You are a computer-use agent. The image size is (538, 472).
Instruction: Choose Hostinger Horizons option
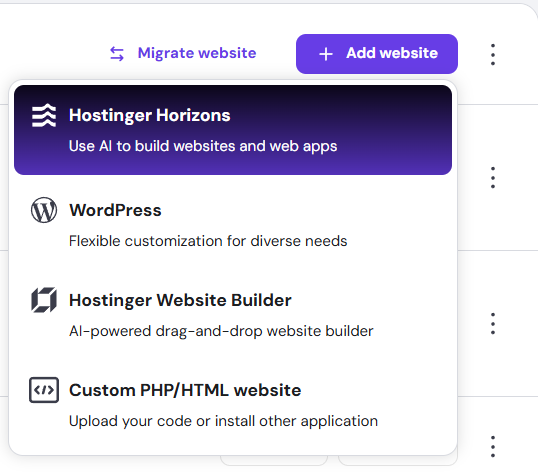[233, 130]
